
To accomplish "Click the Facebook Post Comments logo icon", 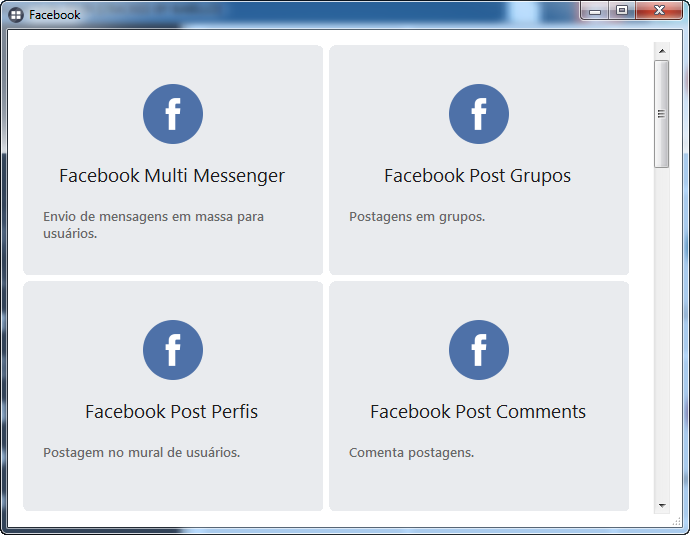I will point(478,350).
